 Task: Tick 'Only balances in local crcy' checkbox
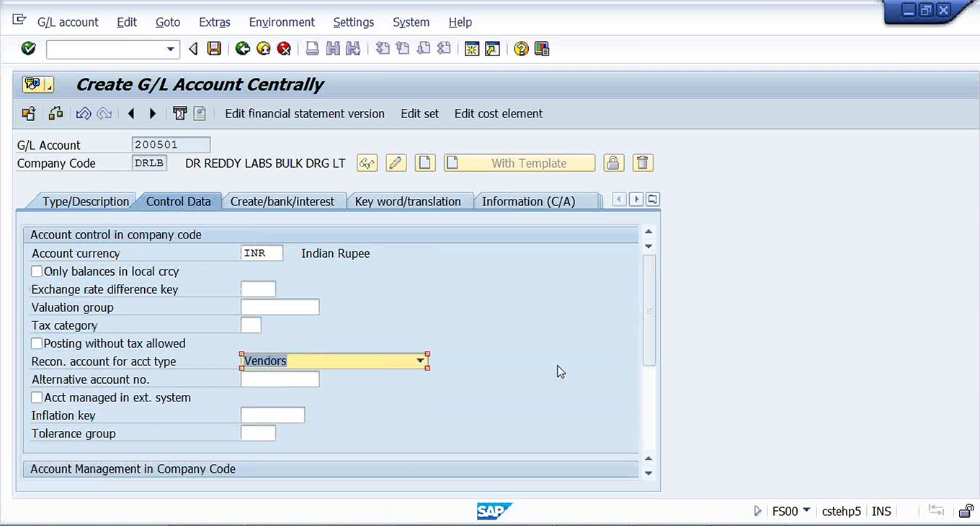point(37,272)
